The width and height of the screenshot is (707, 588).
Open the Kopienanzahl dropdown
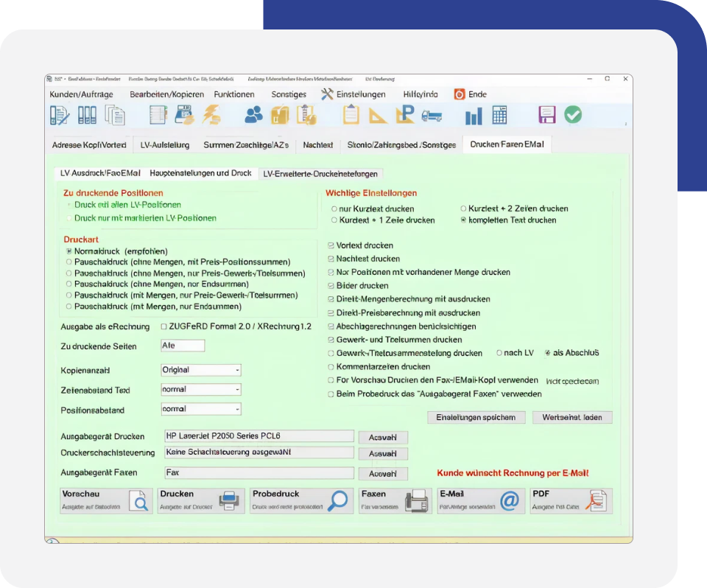pos(201,370)
